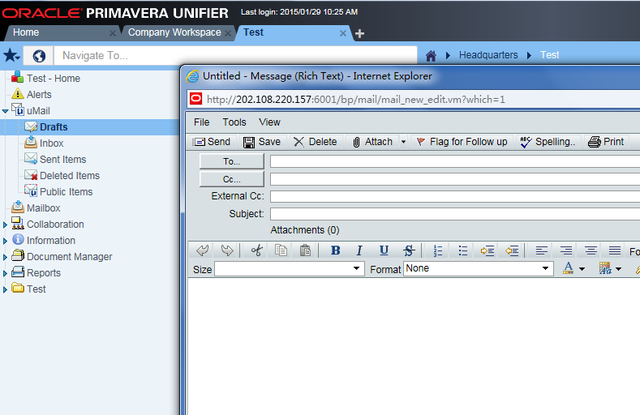The height and width of the screenshot is (415, 640).
Task: Open the Tools menu
Action: click(x=234, y=122)
